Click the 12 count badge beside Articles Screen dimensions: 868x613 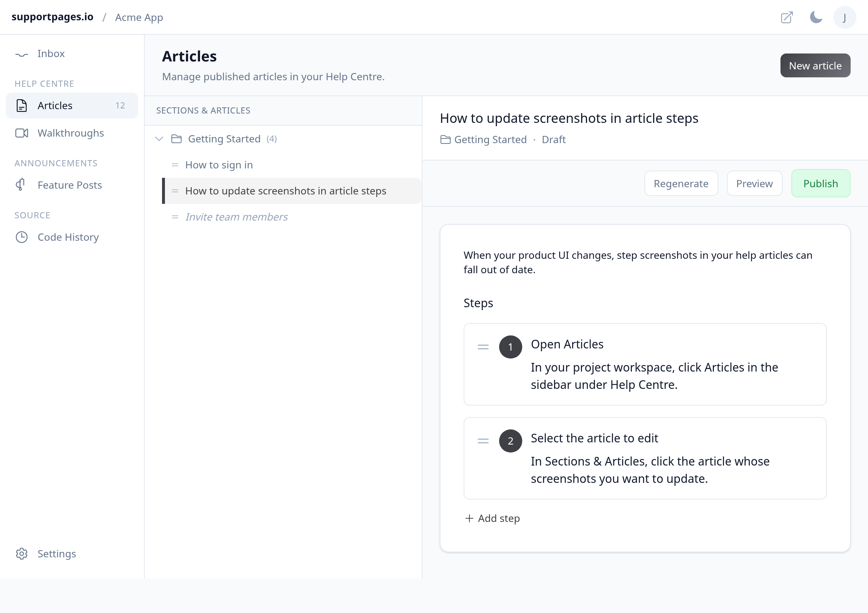point(120,106)
